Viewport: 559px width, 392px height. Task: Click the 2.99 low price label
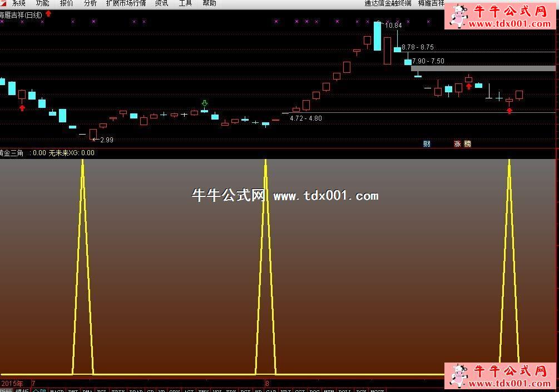point(107,140)
